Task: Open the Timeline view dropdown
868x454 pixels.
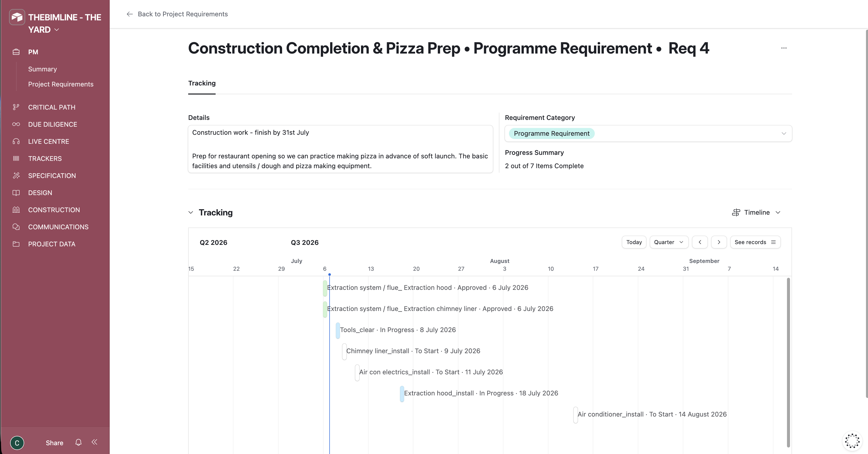Action: pyautogui.click(x=757, y=212)
